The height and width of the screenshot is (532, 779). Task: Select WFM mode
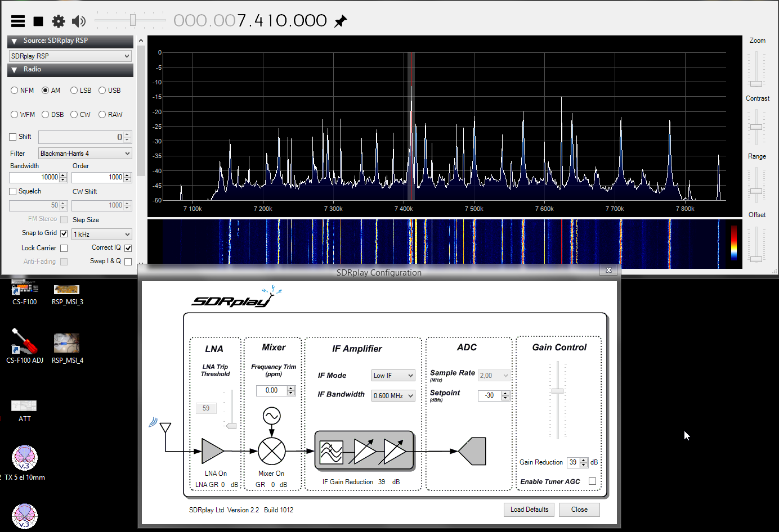tap(23, 115)
